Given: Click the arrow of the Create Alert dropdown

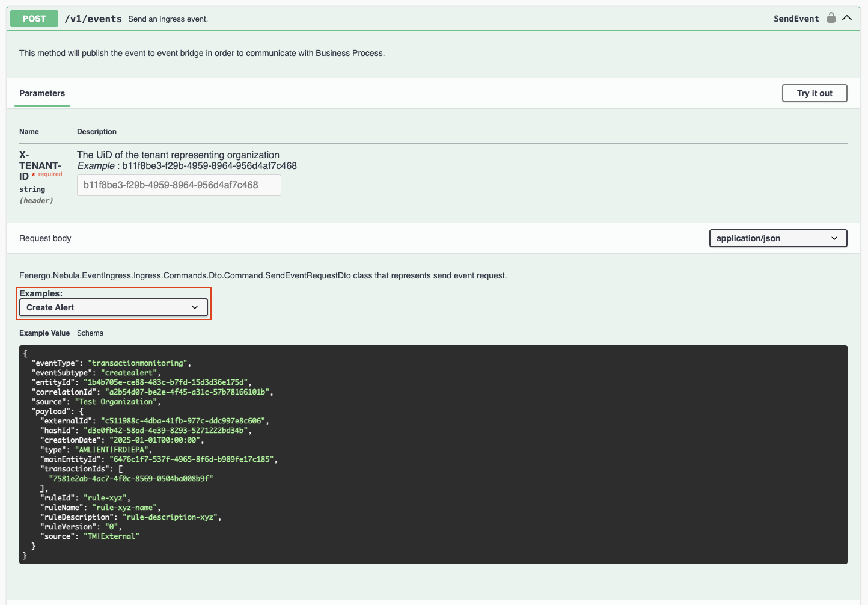Looking at the screenshot, I should (195, 308).
